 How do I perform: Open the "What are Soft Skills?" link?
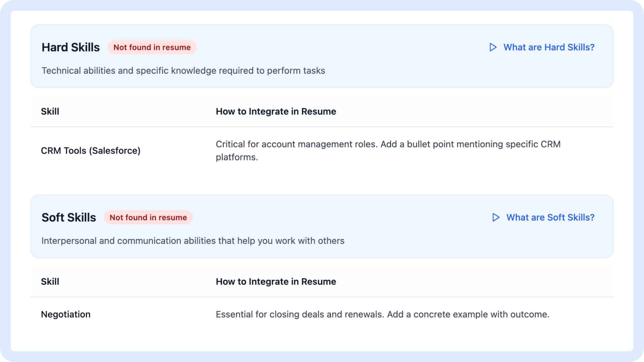coord(550,217)
